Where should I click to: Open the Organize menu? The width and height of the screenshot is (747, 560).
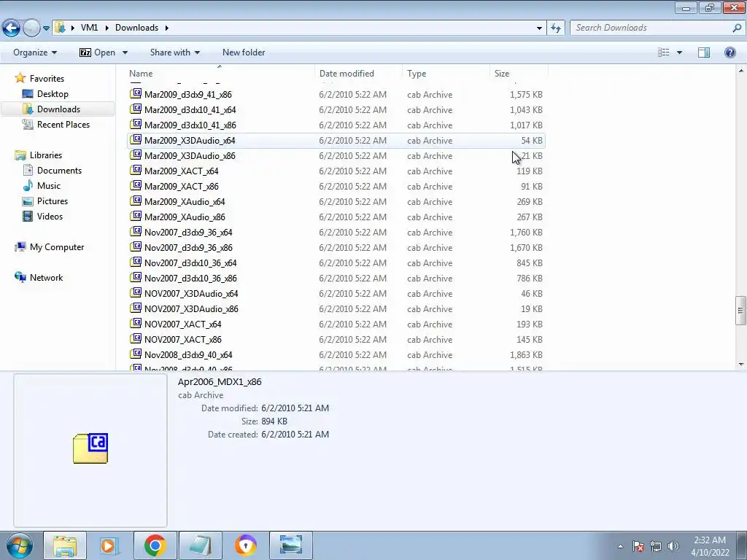(35, 52)
